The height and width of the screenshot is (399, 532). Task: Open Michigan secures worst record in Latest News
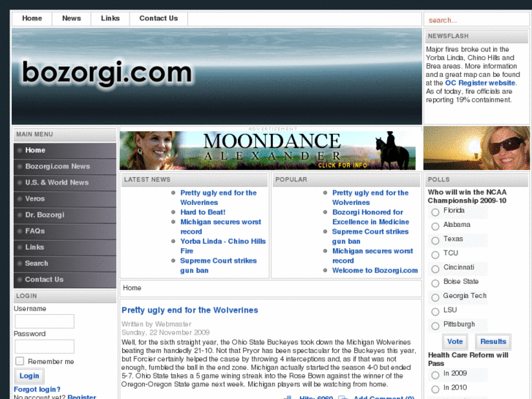click(220, 227)
